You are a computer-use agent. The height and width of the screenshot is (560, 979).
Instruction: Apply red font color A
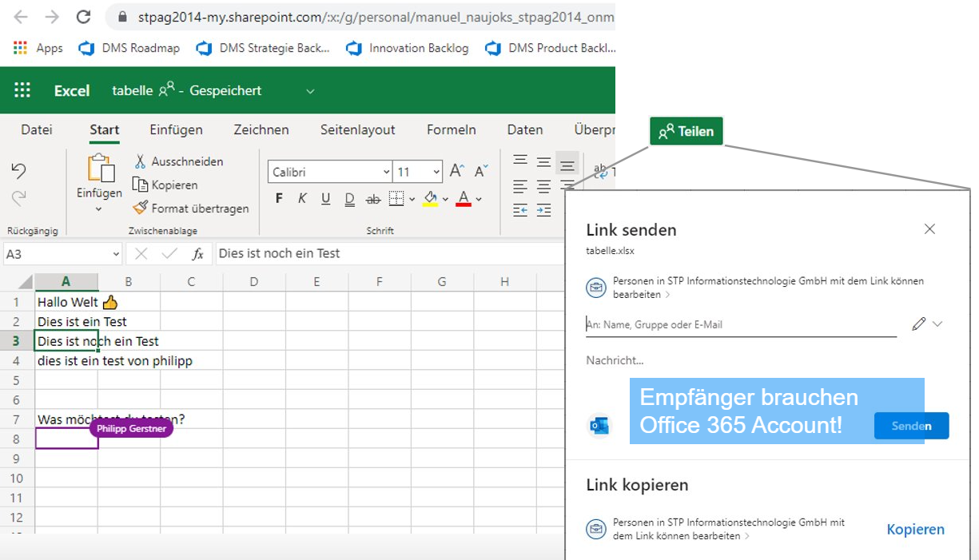point(464,198)
